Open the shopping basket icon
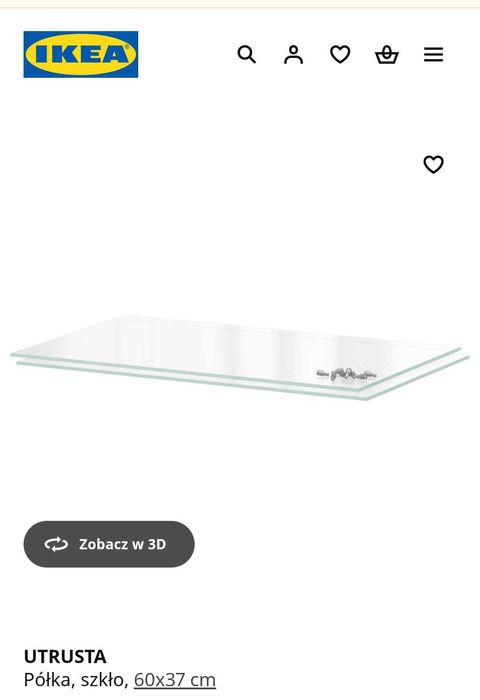 point(387,54)
